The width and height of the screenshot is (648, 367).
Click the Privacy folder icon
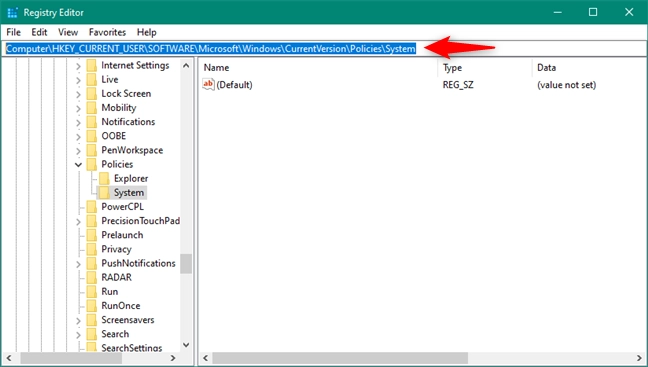tap(92, 249)
